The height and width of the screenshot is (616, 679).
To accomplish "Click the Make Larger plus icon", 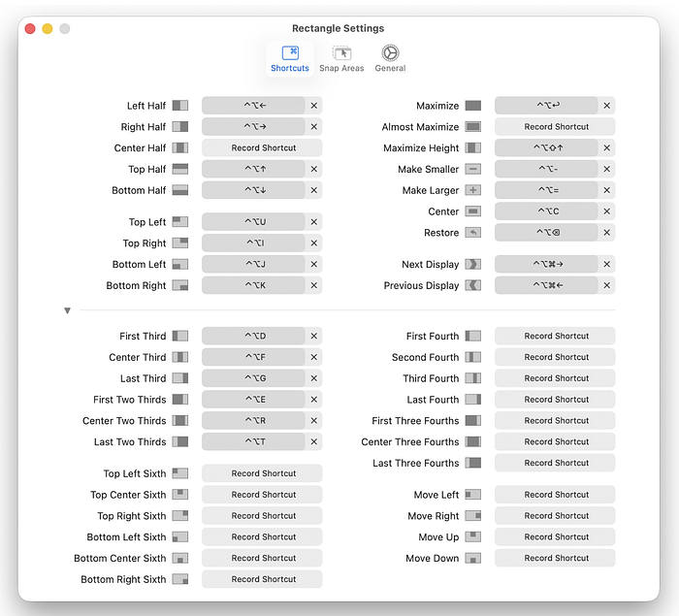I will [473, 190].
